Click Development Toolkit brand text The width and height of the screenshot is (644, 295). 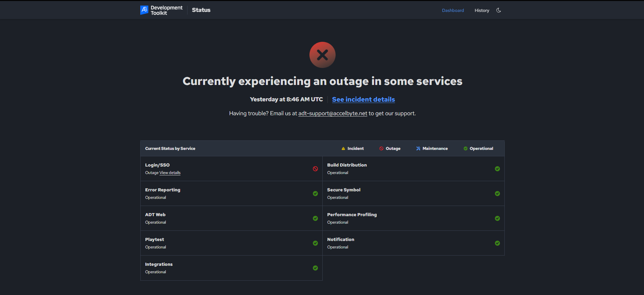click(166, 10)
